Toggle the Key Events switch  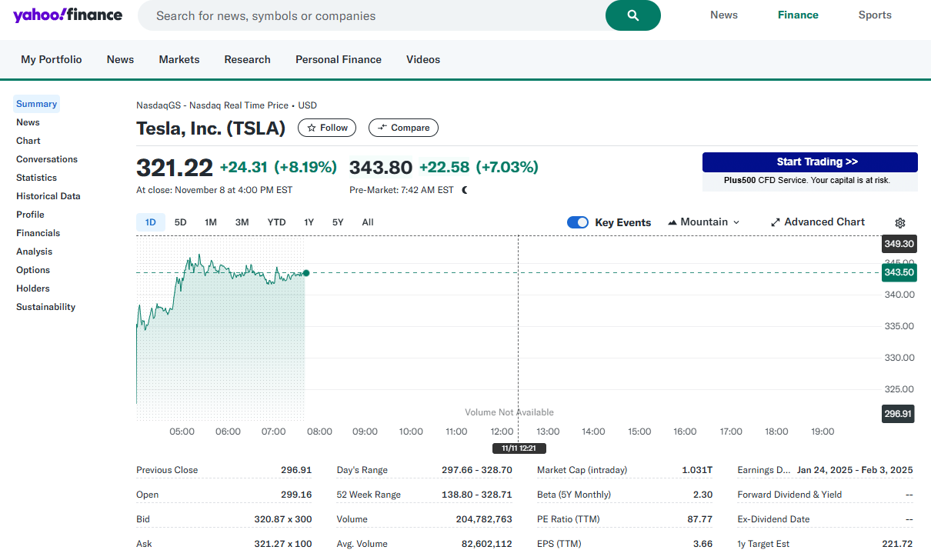pos(578,222)
